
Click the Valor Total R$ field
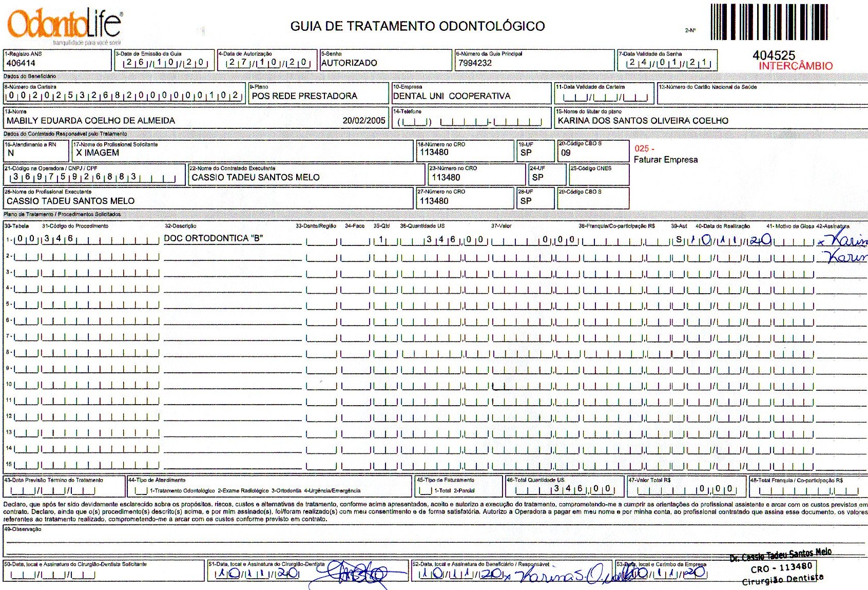click(x=686, y=487)
